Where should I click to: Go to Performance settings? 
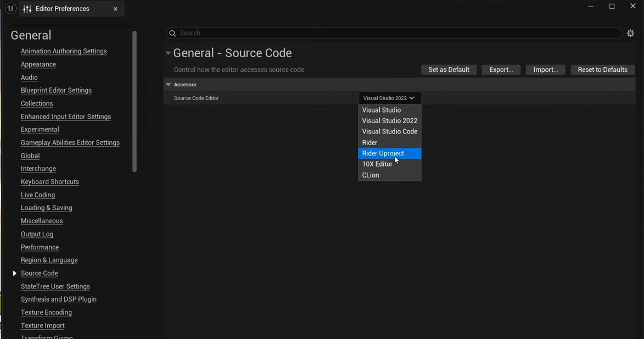(x=40, y=247)
